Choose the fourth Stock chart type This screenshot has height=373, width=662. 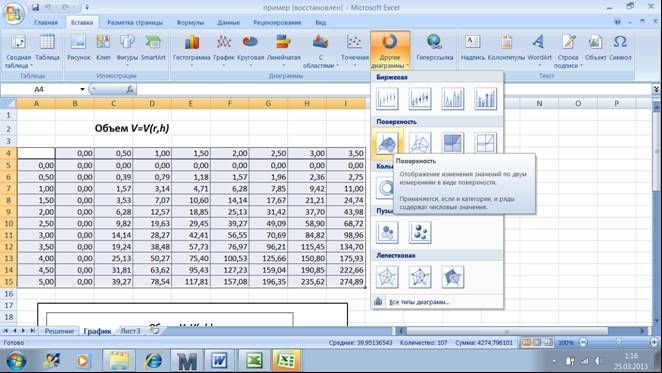pyautogui.click(x=486, y=99)
